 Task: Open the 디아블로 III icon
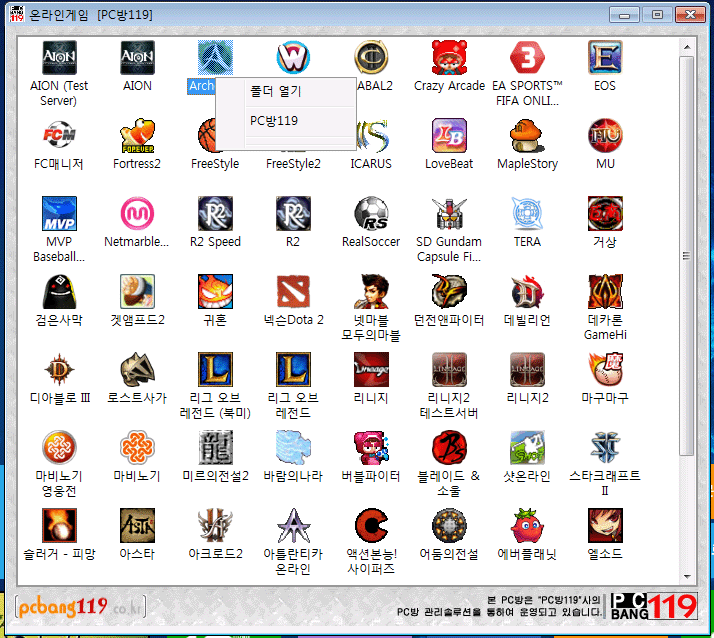(x=59, y=369)
